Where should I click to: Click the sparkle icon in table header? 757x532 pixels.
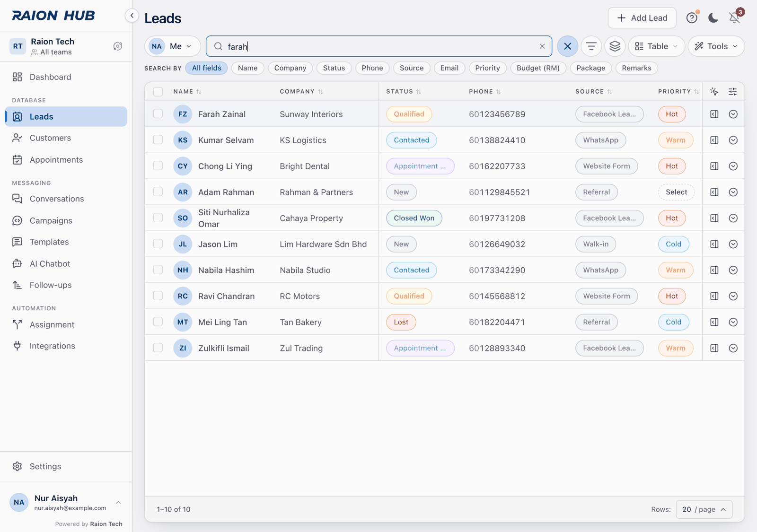click(x=714, y=92)
